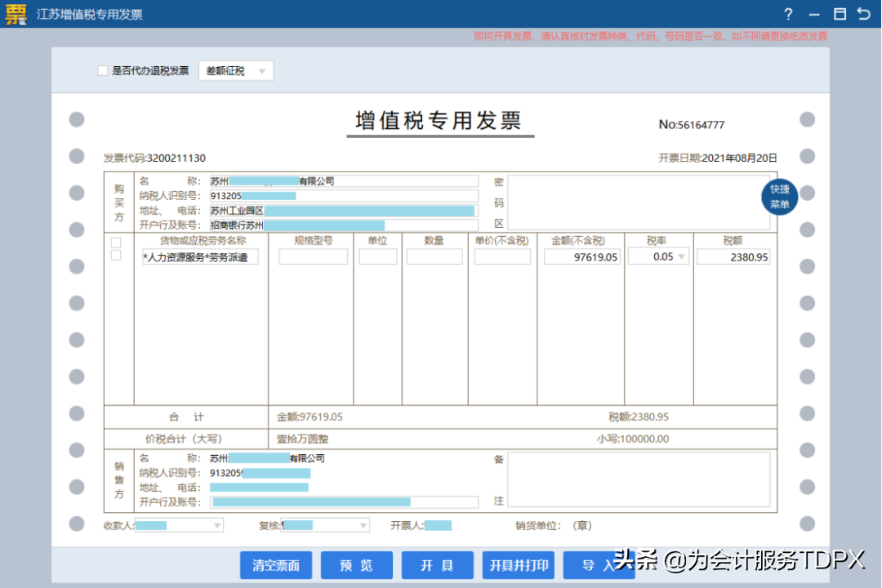Expand the 收款人 dropdown arrow
Screen dimensions: 882x588
point(217,526)
